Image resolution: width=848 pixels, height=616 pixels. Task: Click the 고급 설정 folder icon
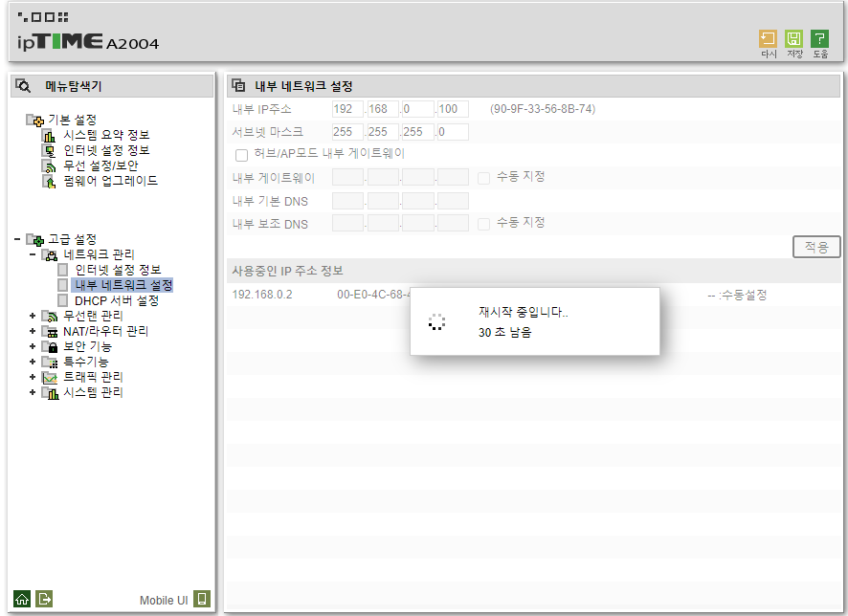(x=35, y=239)
